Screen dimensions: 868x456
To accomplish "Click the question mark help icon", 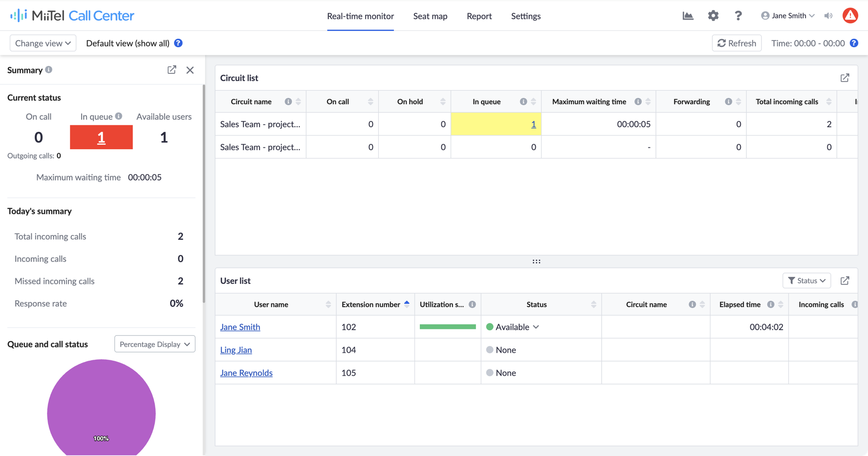I will (738, 16).
